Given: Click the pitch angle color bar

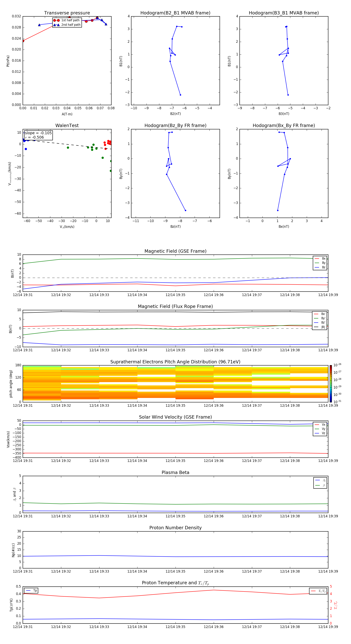Looking at the screenshot, I should coord(331,383).
